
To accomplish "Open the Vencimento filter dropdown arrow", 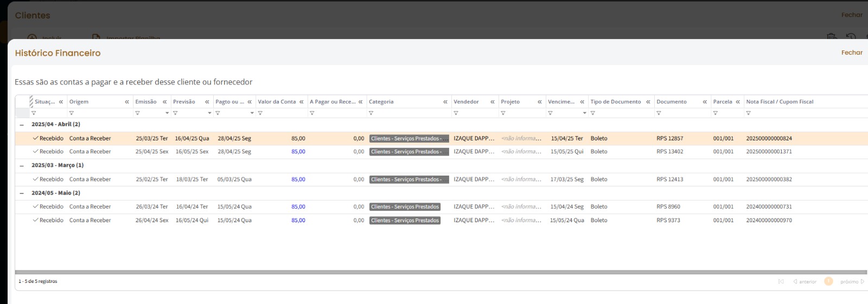I will point(584,113).
